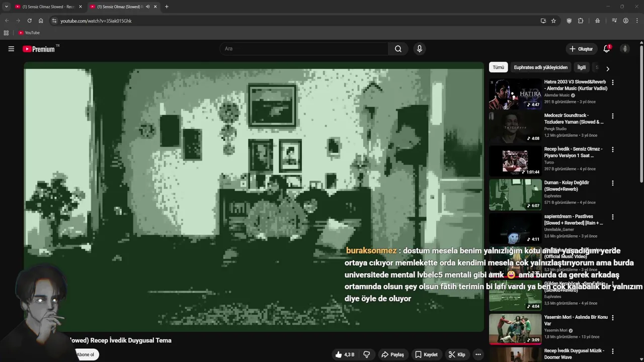Click the URL address bar
Screen dimensions: 644x362
pos(297,21)
